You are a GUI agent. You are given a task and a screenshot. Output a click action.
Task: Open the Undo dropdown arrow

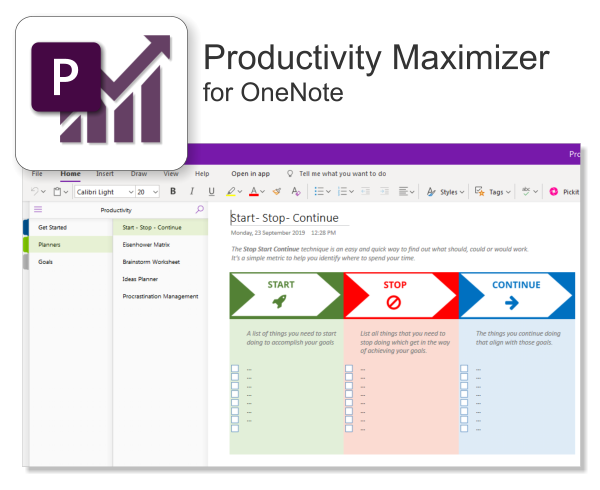coord(43,192)
